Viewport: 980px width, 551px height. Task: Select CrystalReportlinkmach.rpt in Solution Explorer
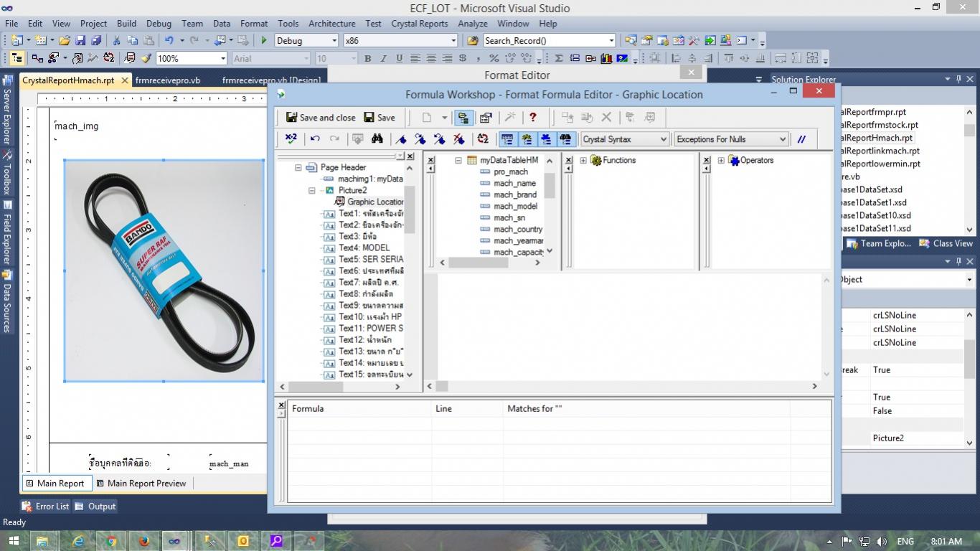coord(880,151)
